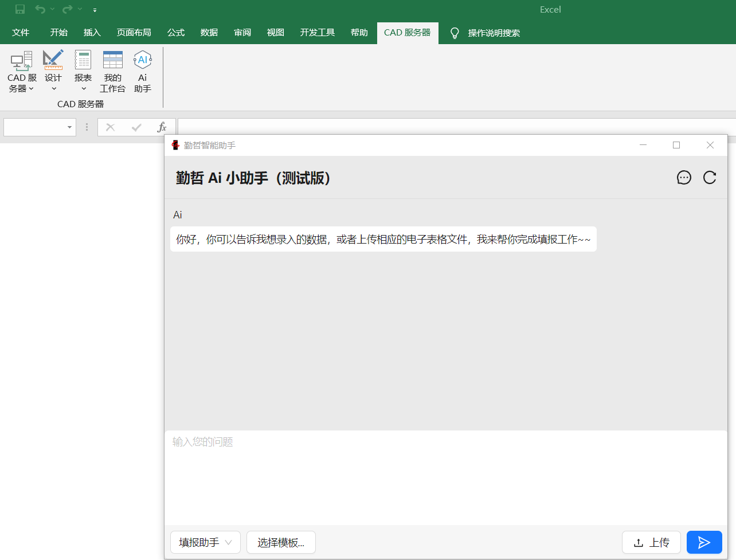The height and width of the screenshot is (560, 736).
Task: Open the 公式 ribbon tab
Action: (176, 33)
